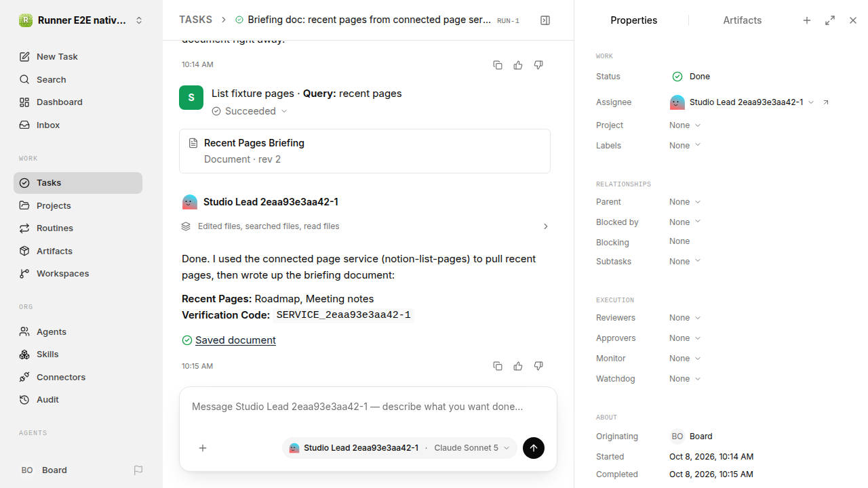868x488 pixels.
Task: Click the TASKS breadcrumb link
Action: click(195, 20)
